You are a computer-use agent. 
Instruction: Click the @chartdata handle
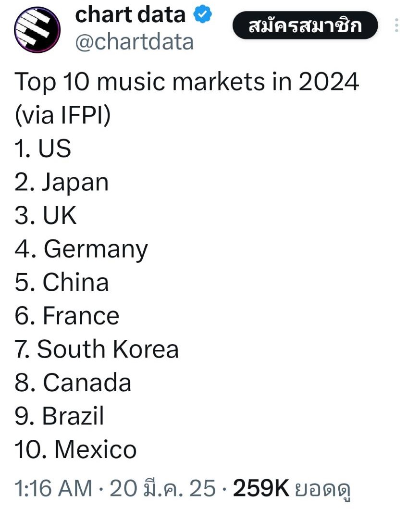coord(134,42)
